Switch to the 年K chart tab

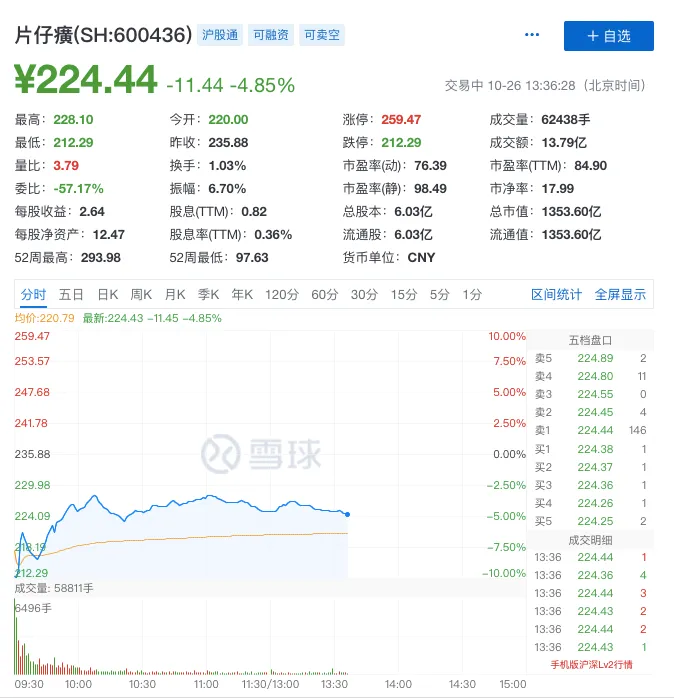[242, 295]
